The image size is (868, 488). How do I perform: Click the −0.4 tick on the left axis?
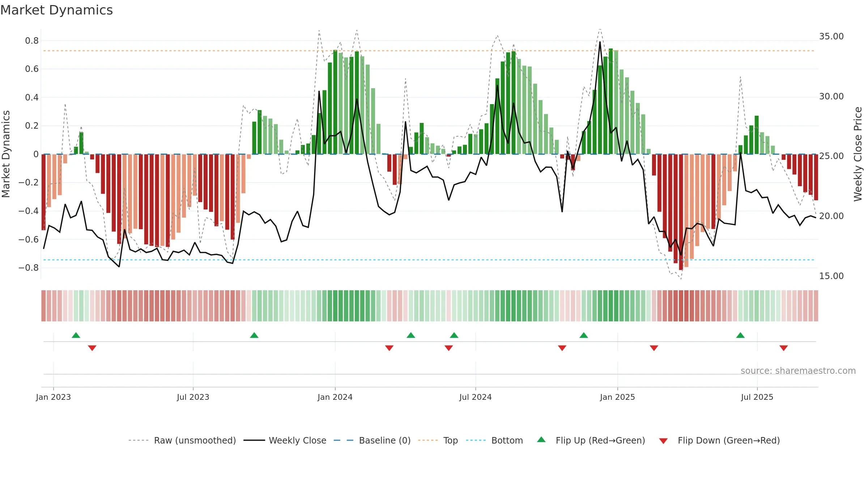point(29,211)
